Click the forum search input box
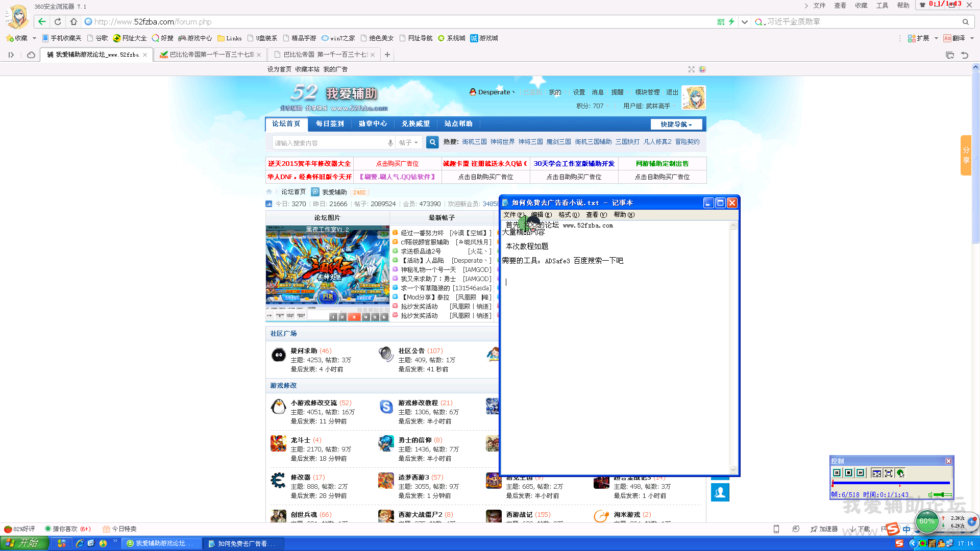The width and height of the screenshot is (980, 551). tap(330, 143)
